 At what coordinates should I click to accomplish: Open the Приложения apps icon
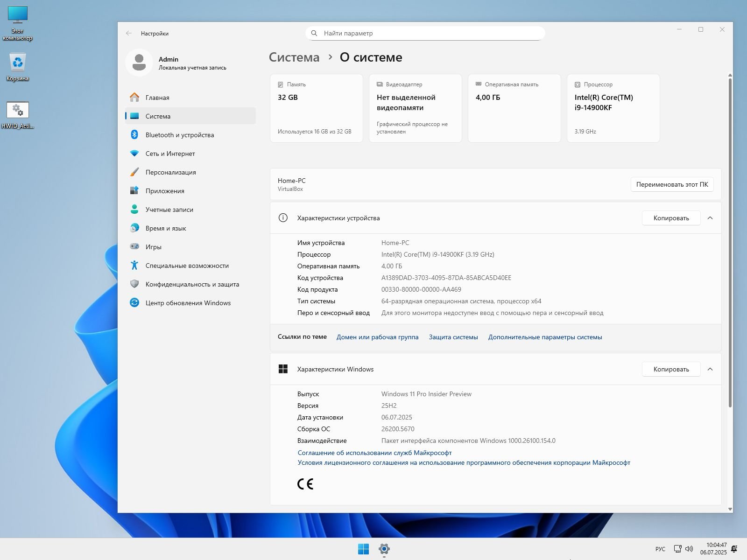[x=134, y=190]
